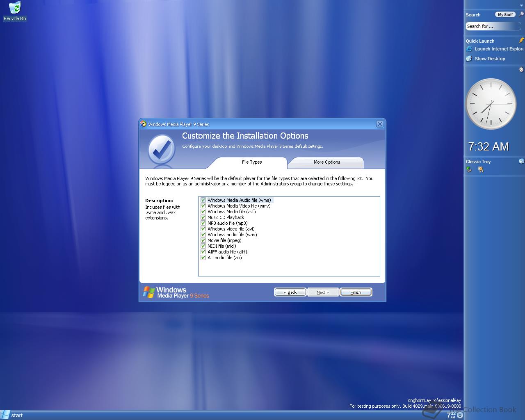
Task: Select the File Types tab
Action: coord(252,162)
